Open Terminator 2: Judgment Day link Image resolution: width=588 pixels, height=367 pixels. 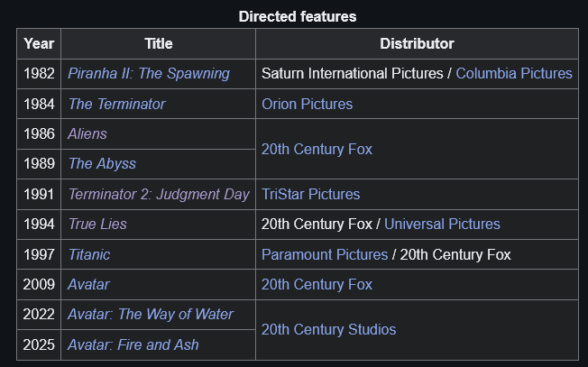click(x=159, y=194)
